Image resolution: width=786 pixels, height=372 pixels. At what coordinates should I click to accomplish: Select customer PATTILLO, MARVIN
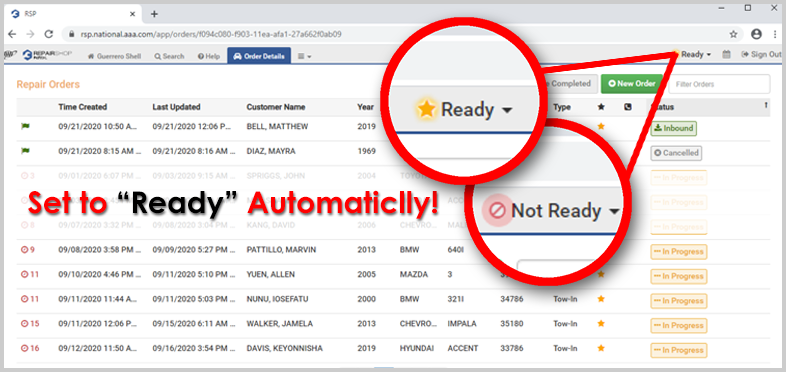[x=281, y=250]
